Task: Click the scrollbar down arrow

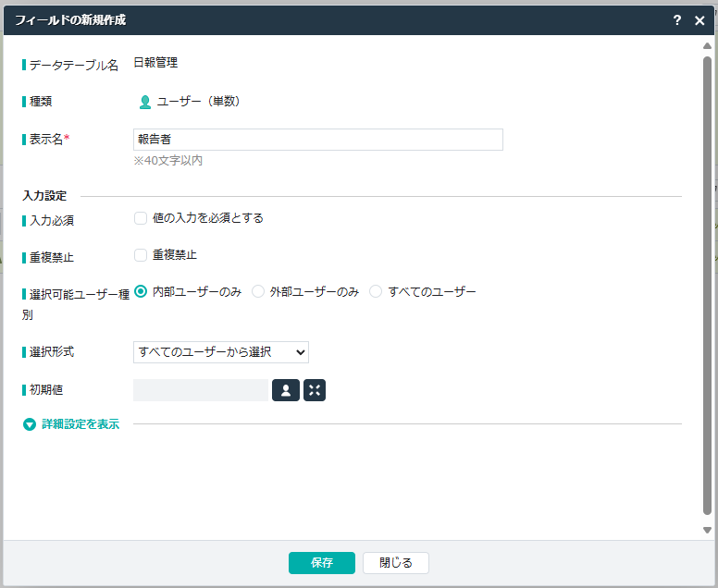Action: 707,530
